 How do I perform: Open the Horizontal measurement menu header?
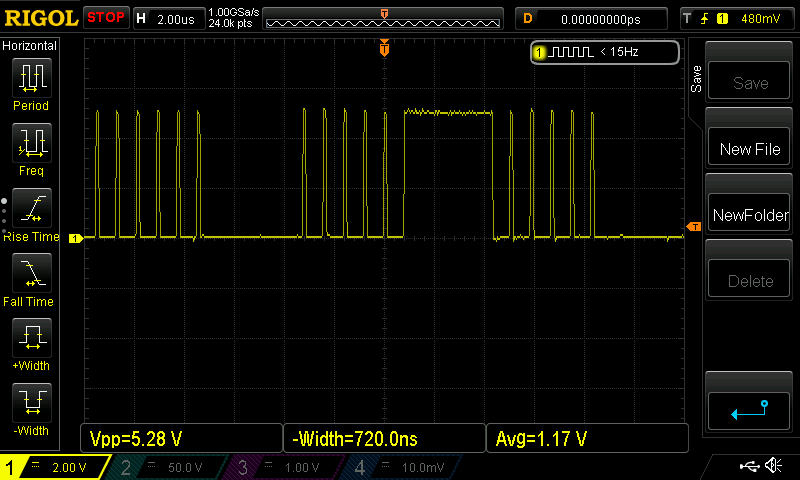coord(30,46)
